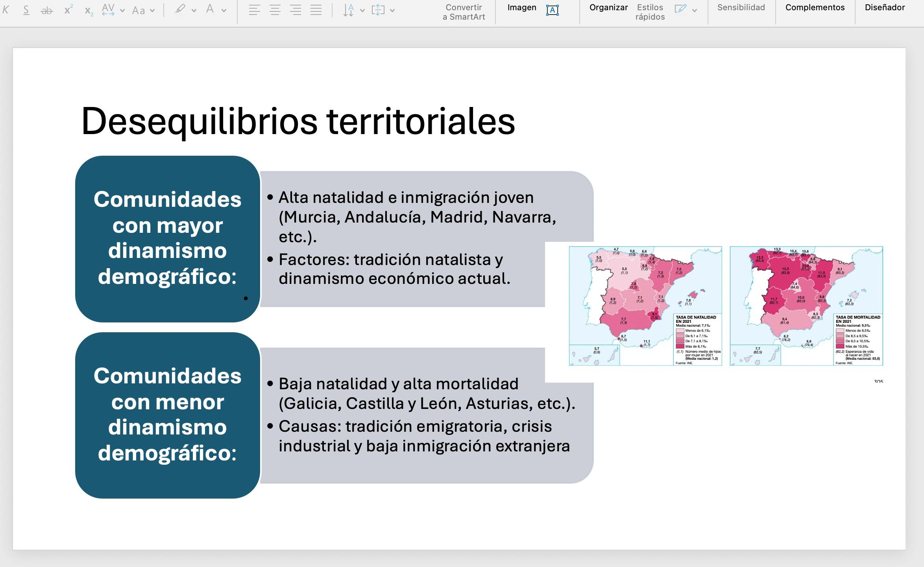Toggle superscript formatting
The image size is (924, 567).
point(68,10)
